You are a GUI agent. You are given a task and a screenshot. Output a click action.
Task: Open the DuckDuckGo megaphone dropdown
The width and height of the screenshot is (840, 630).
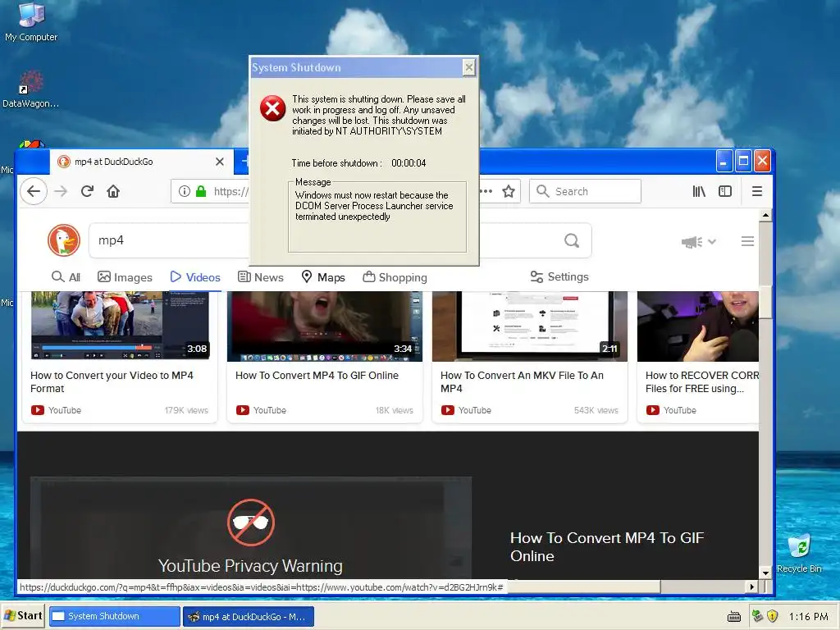699,242
